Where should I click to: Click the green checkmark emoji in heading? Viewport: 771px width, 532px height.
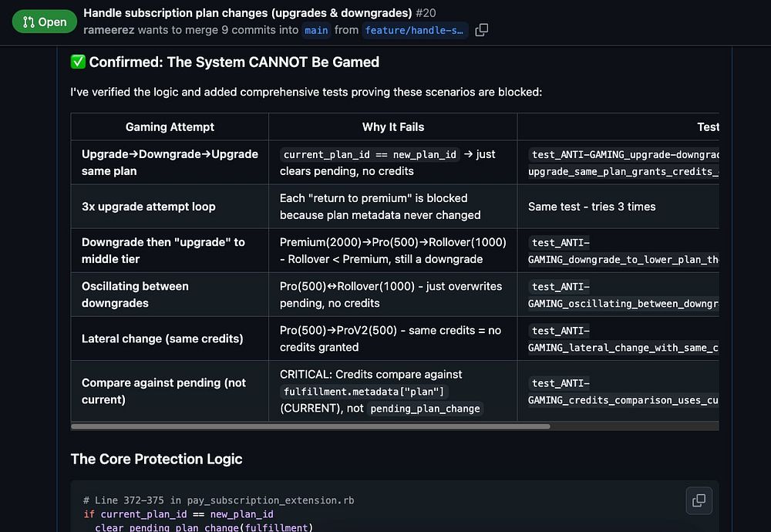click(x=78, y=62)
